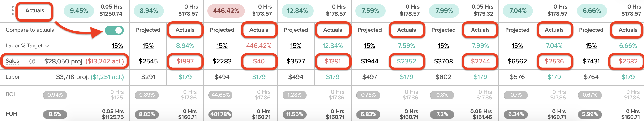644x121 pixels.
Task: Select the actual sales cell showing $40
Action: click(259, 61)
